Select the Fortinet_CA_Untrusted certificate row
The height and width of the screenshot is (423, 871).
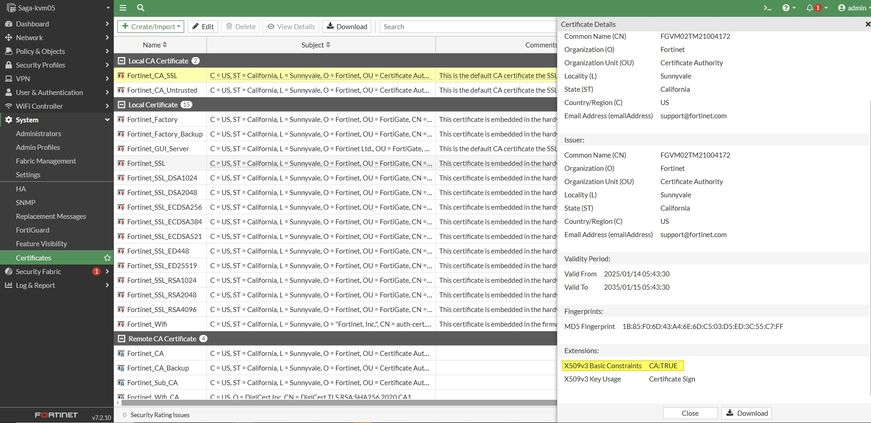pos(336,90)
